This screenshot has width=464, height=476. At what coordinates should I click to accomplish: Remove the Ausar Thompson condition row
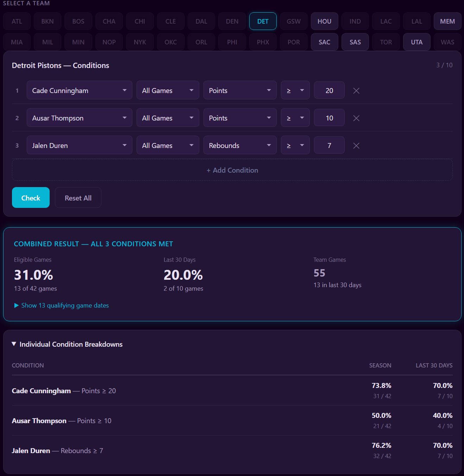tap(356, 118)
